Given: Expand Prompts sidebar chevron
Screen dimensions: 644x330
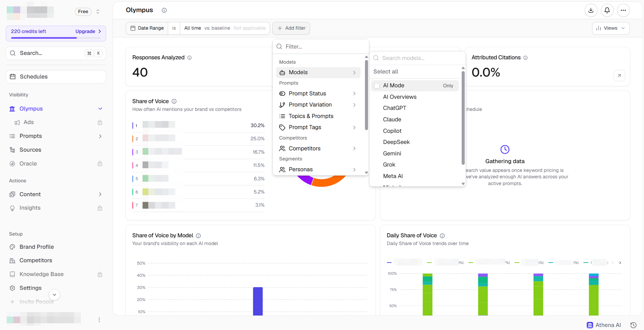Looking at the screenshot, I should pos(100,136).
